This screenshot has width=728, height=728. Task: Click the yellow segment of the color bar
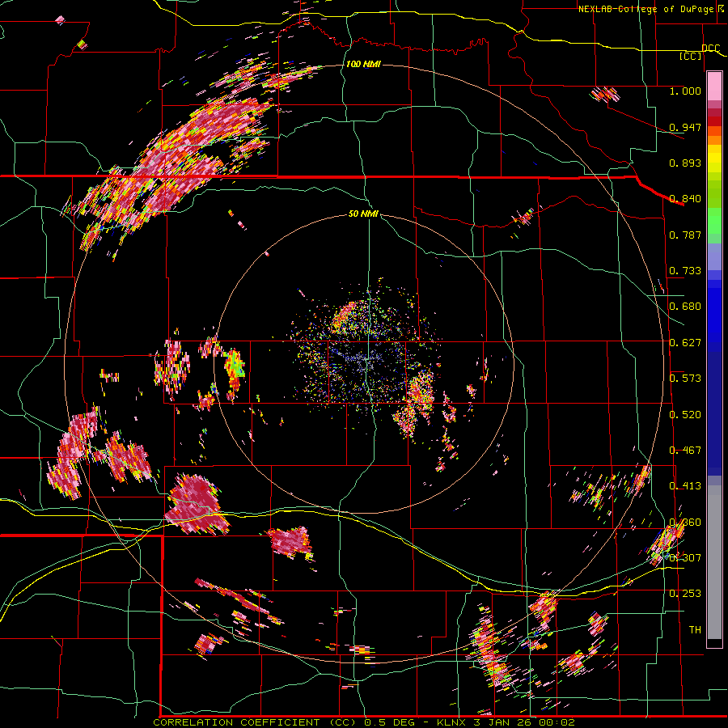point(714,159)
